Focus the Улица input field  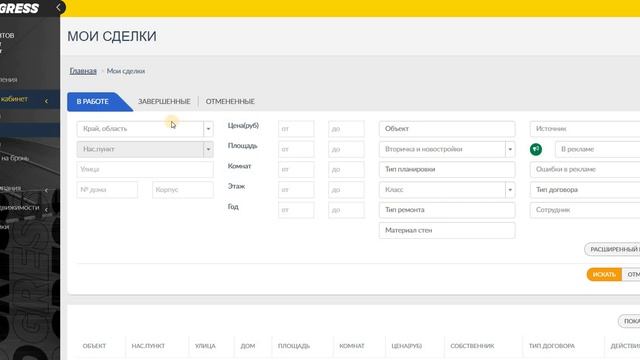(x=145, y=169)
